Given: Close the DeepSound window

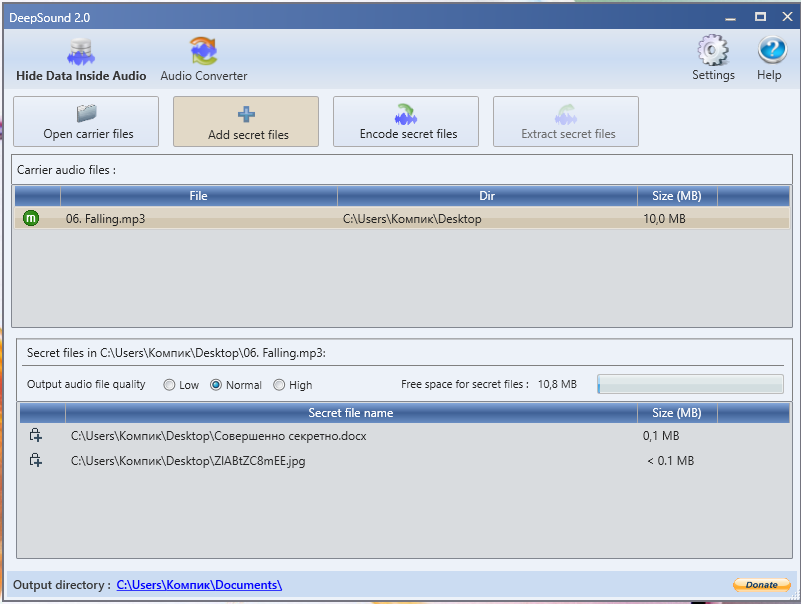Looking at the screenshot, I should pos(787,17).
